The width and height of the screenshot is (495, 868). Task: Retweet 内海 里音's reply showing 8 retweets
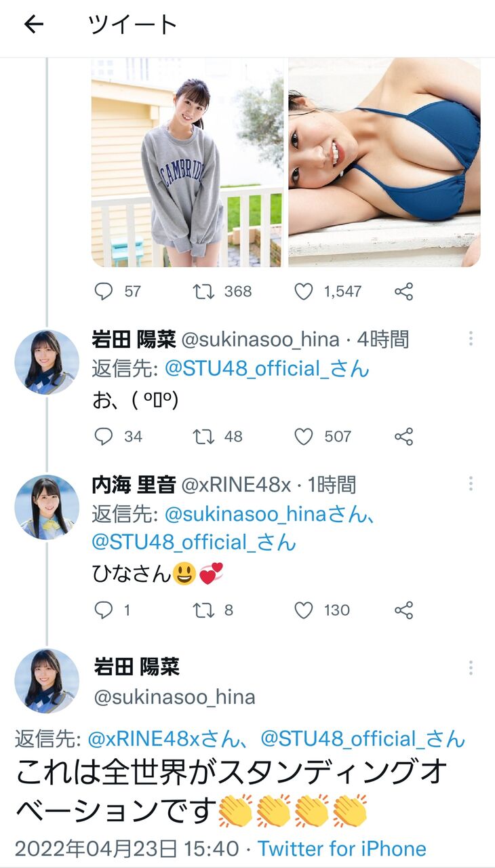pos(203,610)
